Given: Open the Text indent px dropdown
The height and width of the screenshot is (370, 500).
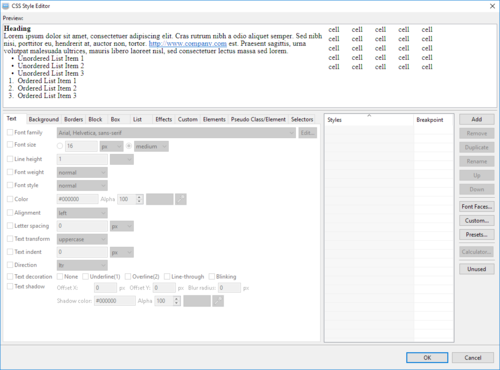Looking at the screenshot, I should point(122,252).
